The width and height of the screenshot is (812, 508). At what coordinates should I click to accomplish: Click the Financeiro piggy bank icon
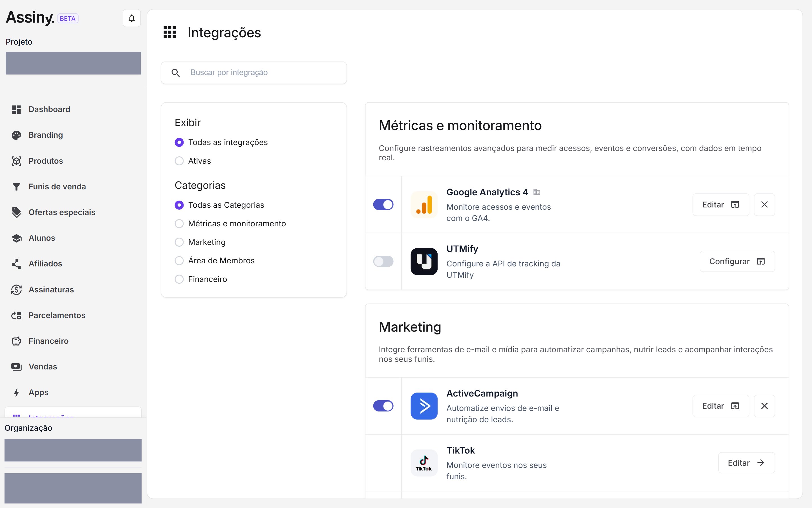point(16,341)
